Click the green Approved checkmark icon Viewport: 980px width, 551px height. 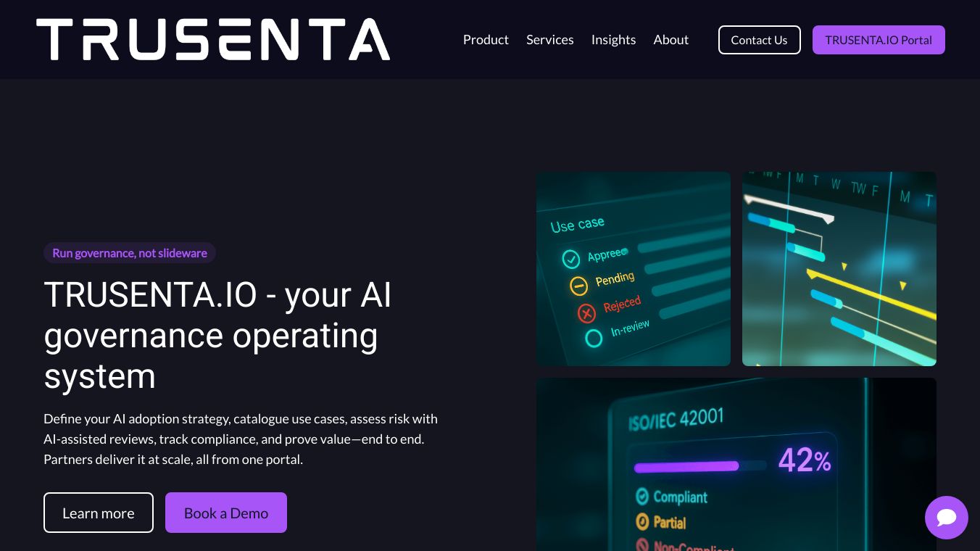[571, 259]
